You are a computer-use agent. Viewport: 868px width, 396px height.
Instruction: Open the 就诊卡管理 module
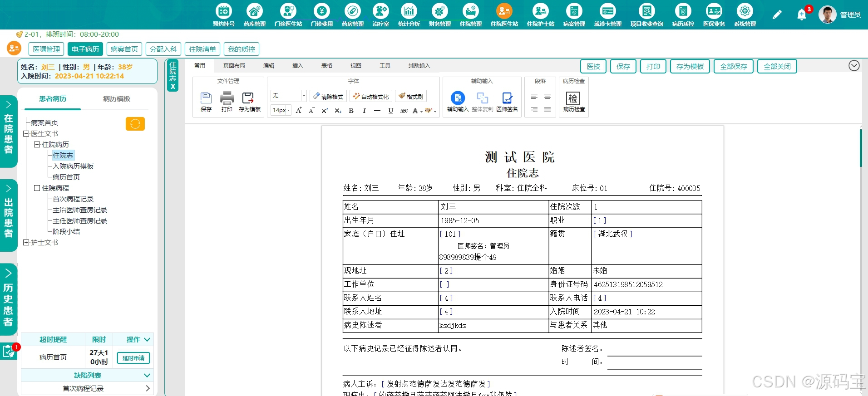[607, 15]
